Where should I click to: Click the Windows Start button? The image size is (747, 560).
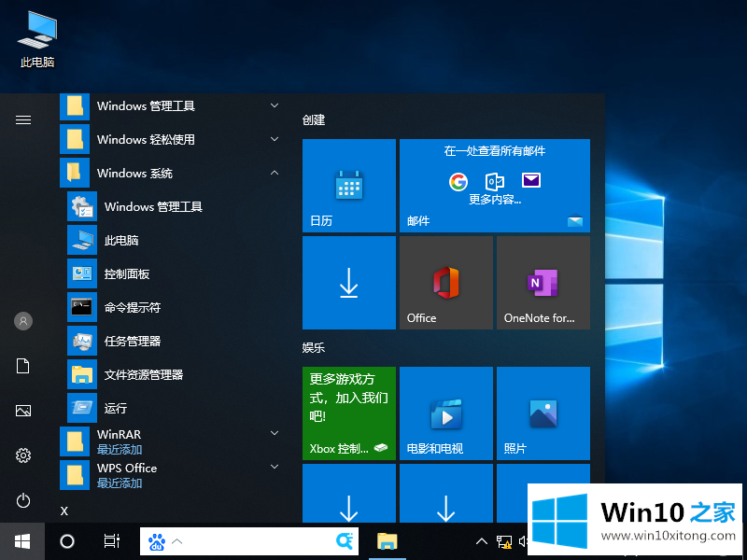tap(22, 541)
